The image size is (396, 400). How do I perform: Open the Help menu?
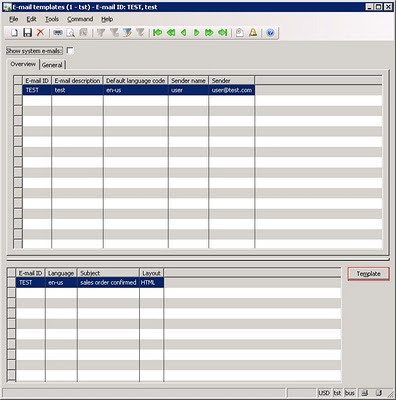107,19
